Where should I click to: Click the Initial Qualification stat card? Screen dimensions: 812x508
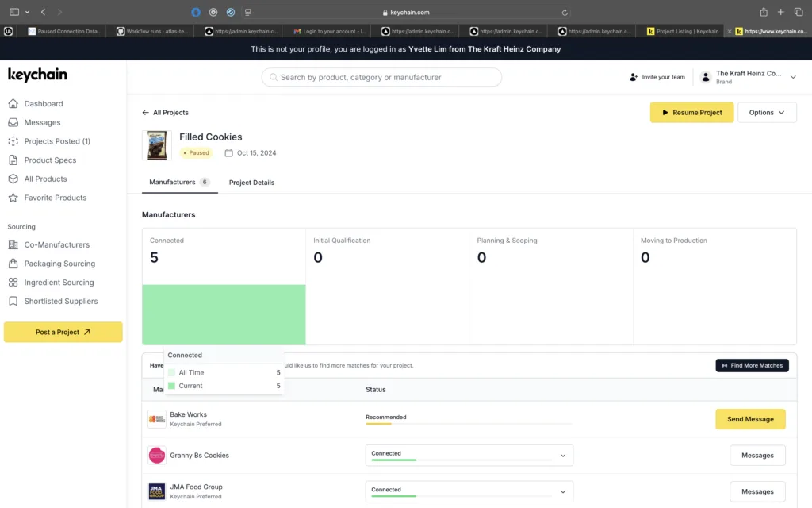(x=387, y=287)
